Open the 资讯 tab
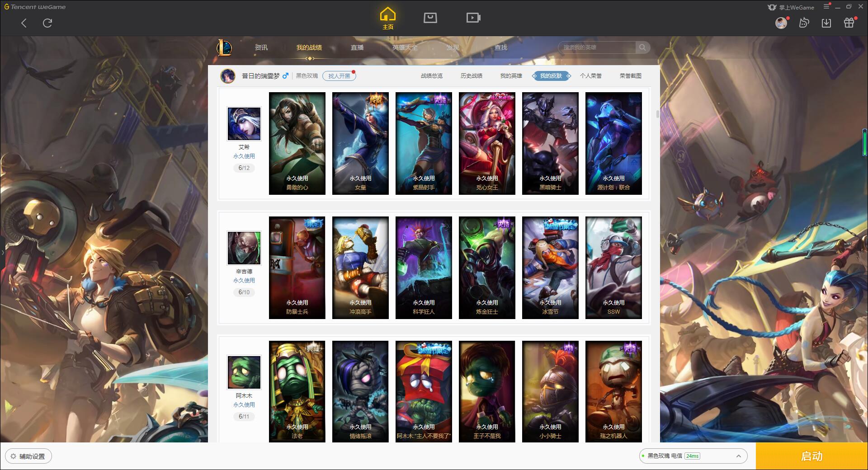Image resolution: width=868 pixels, height=470 pixels. (261, 47)
